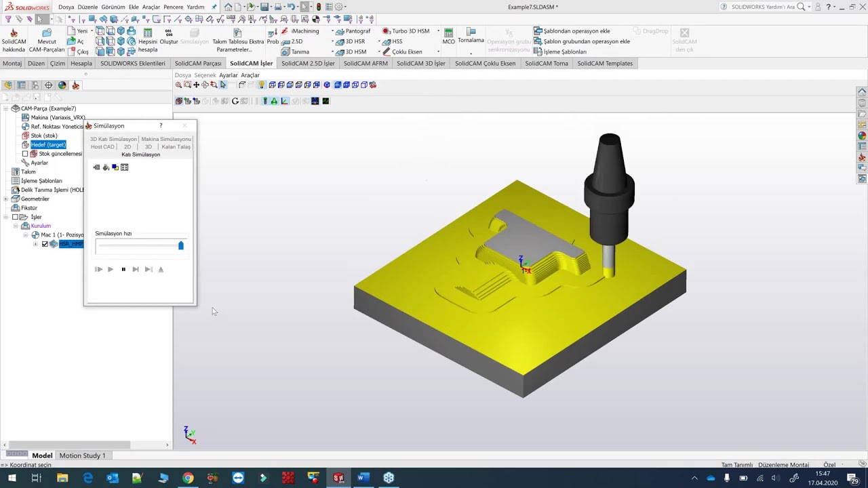868x488 pixels.
Task: Click the SOLIDWORKS Yardım search field
Action: pyautogui.click(x=763, y=7)
